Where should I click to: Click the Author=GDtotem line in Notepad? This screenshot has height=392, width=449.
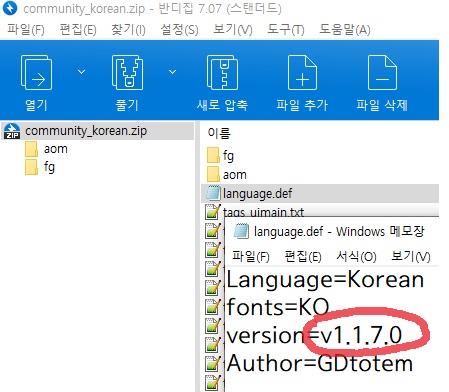(x=320, y=363)
